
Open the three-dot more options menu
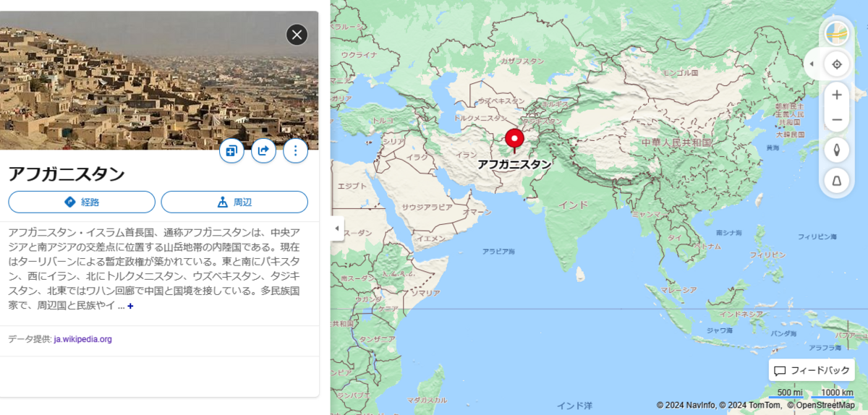coord(295,150)
